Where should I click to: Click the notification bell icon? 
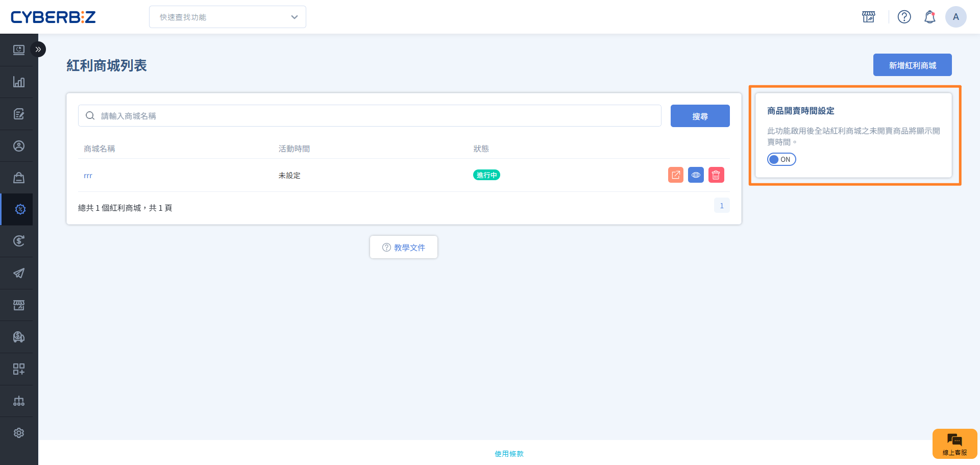pos(929,17)
